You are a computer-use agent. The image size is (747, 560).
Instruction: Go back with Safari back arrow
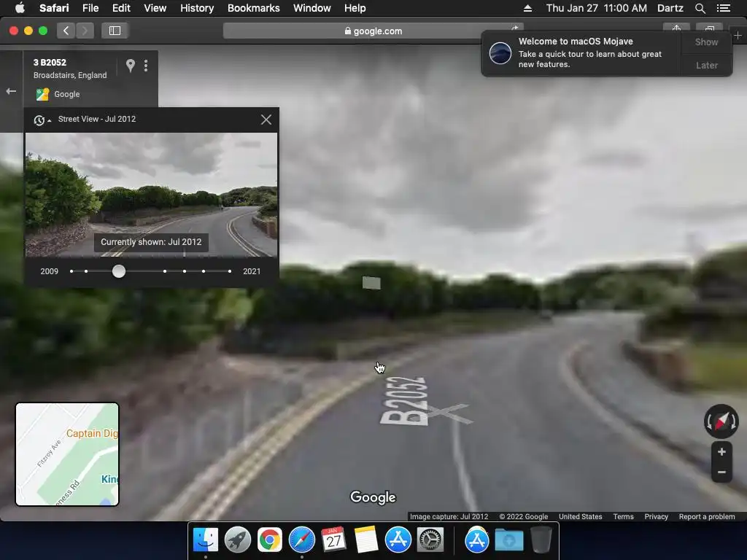[66, 31]
